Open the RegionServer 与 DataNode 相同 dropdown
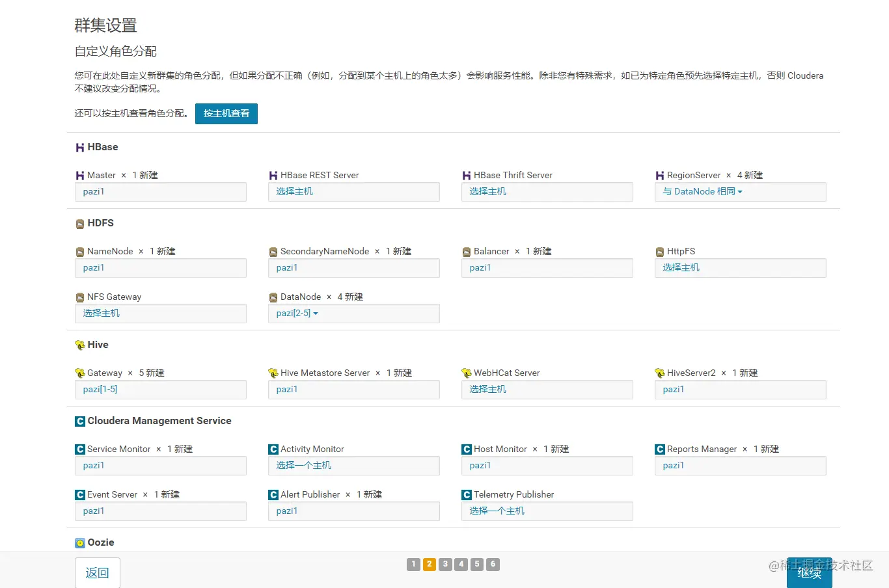The width and height of the screenshot is (889, 588). pyautogui.click(x=702, y=192)
